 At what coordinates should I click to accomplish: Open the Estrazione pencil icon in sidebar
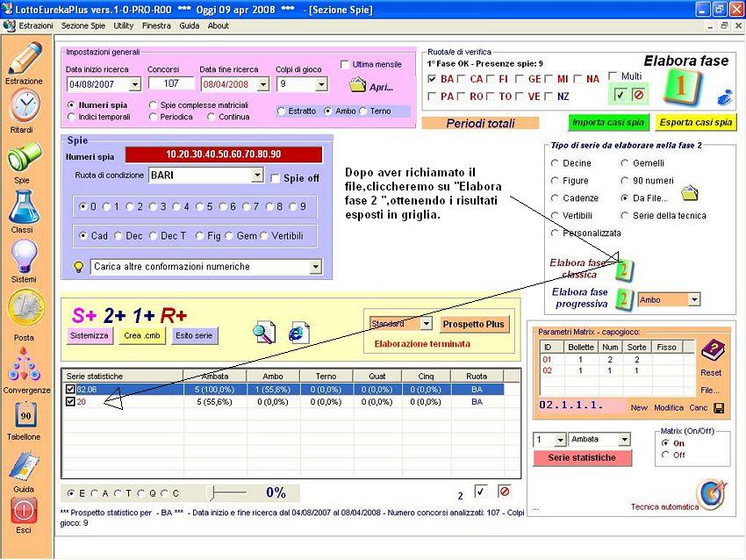coord(25,59)
